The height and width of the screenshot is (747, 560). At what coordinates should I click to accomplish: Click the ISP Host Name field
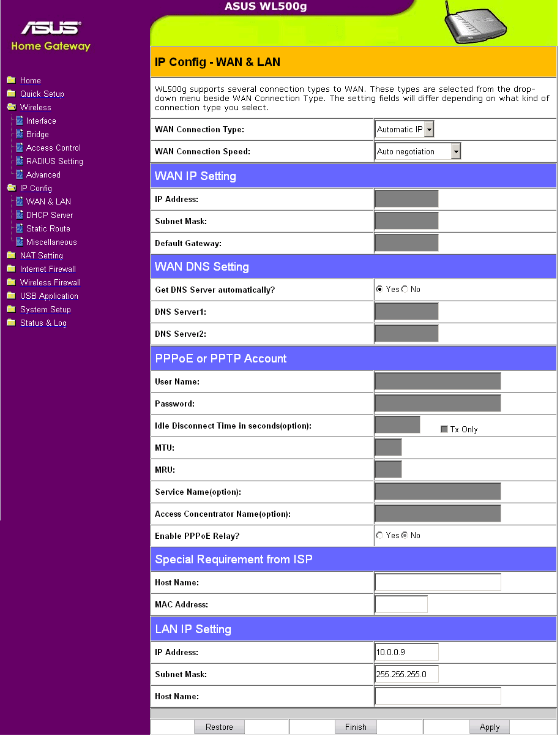(438, 582)
